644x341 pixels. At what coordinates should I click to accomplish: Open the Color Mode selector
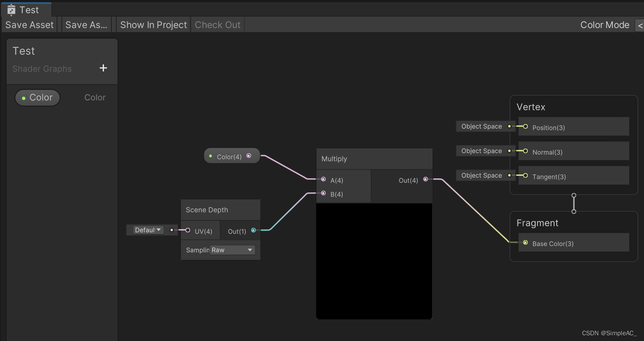click(x=639, y=25)
